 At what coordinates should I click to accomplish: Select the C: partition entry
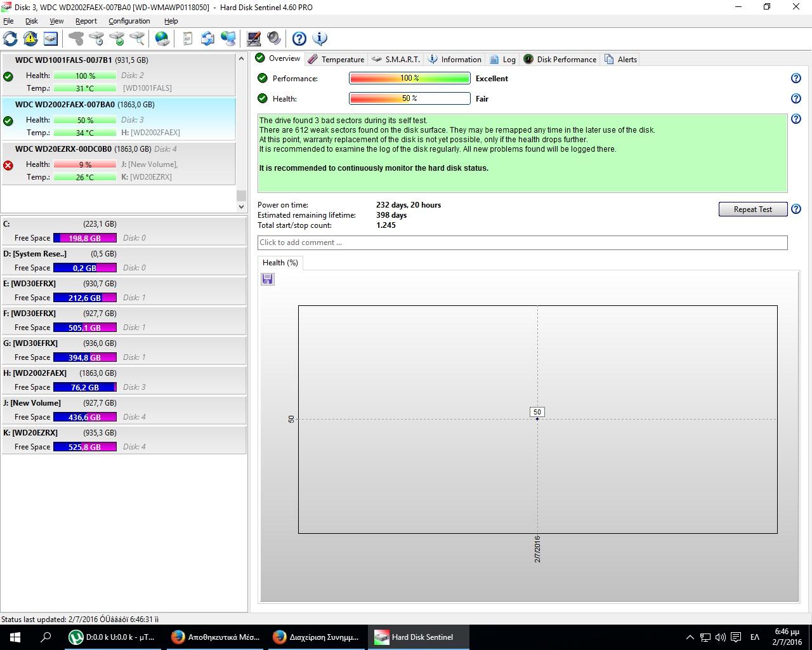(x=124, y=230)
